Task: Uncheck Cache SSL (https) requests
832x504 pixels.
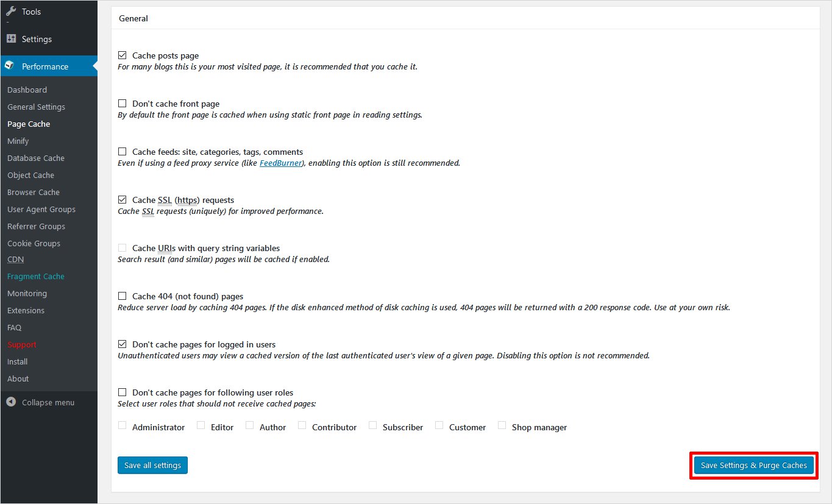Action: click(122, 200)
